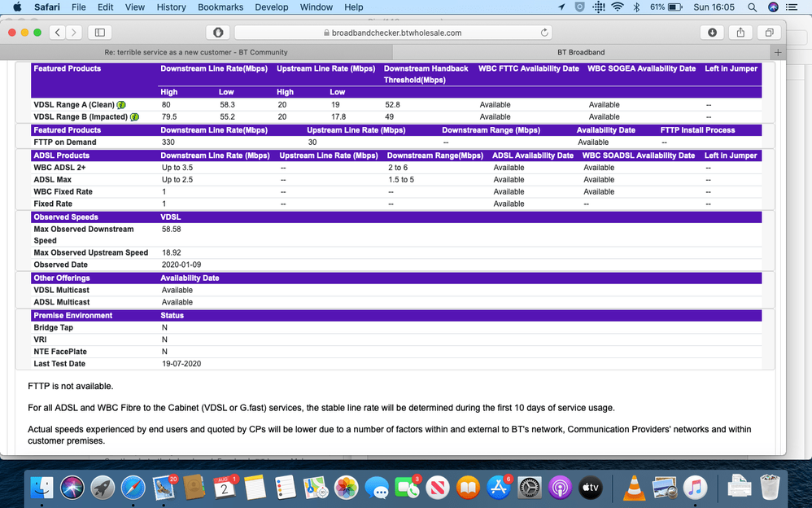Toggle info popup for VDSL Range B (Impacted)
812x508 pixels.
pos(134,116)
